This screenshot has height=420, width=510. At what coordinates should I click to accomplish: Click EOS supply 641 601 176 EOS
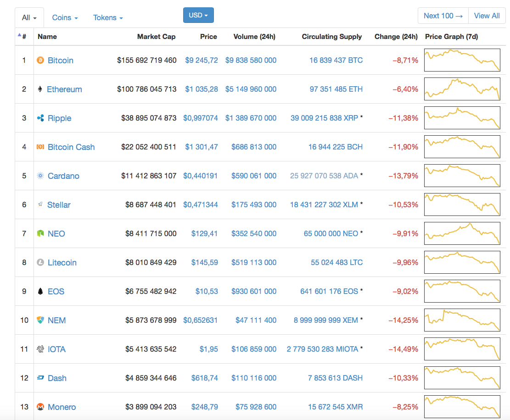[x=329, y=291]
